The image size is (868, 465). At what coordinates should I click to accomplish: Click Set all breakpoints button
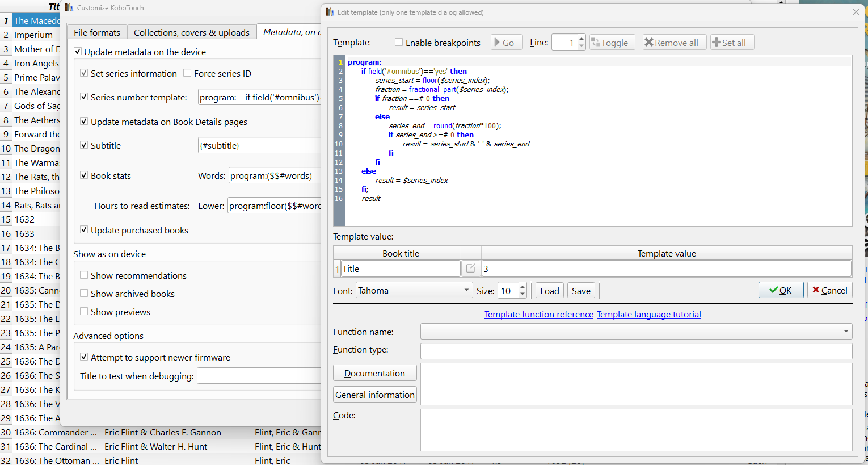click(732, 43)
